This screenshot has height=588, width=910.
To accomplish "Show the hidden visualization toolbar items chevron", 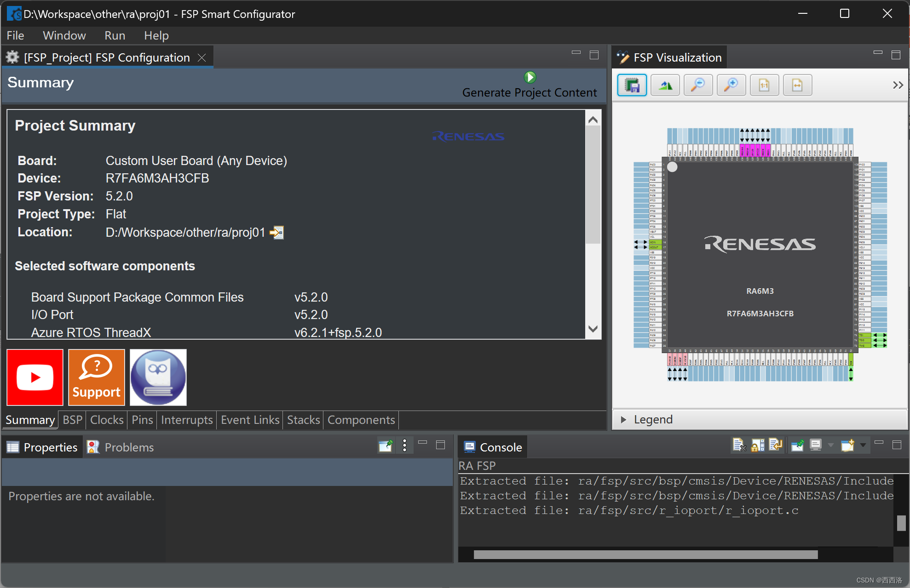I will 898,85.
